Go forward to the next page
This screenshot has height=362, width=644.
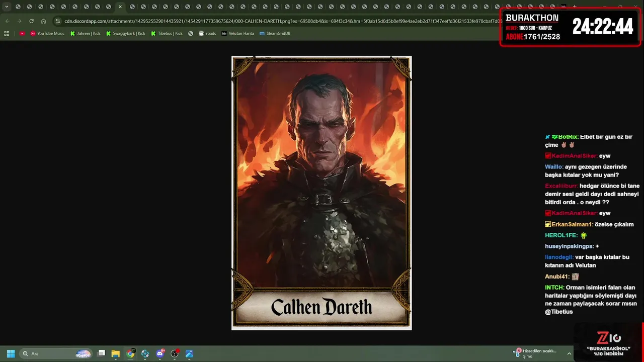click(19, 21)
